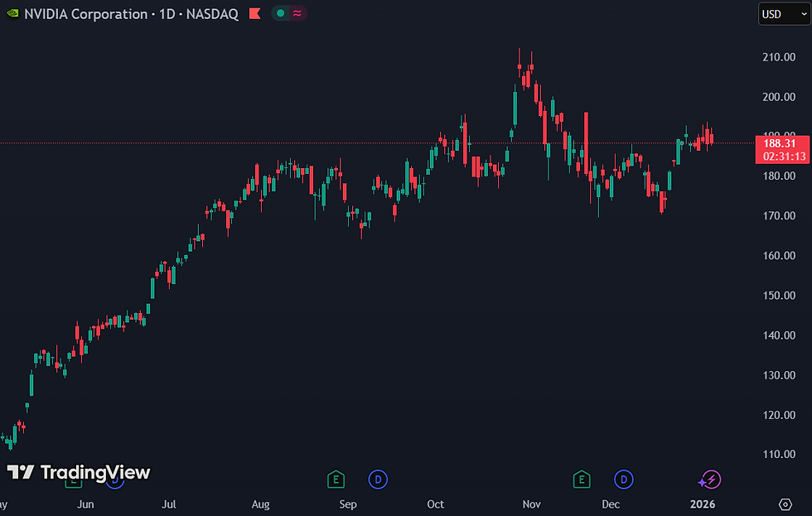This screenshot has height=516, width=812.
Task: Open the earnings marker above Sep
Action: (336, 480)
